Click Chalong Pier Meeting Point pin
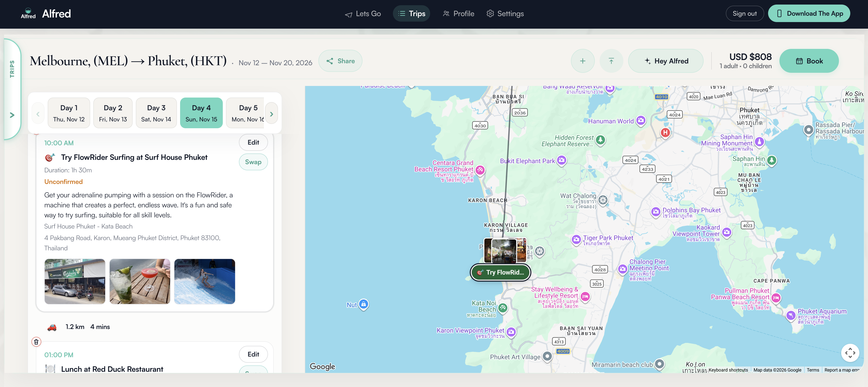This screenshot has height=387, width=868. pos(622,269)
